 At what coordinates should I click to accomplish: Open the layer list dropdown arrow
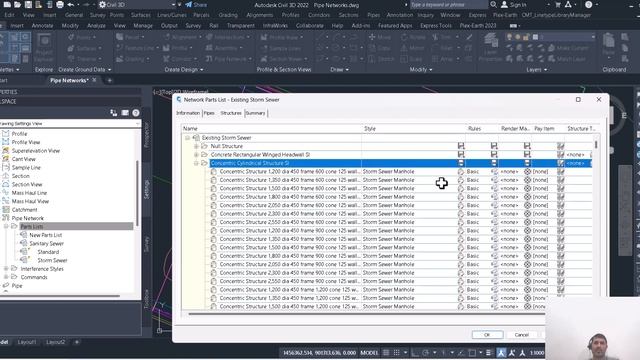coord(593,37)
